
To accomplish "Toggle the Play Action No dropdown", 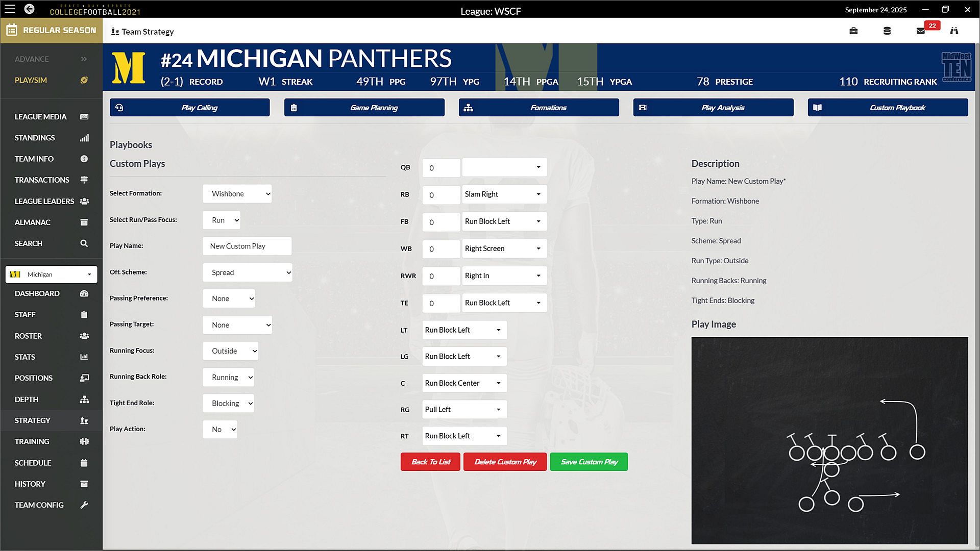I will click(220, 430).
